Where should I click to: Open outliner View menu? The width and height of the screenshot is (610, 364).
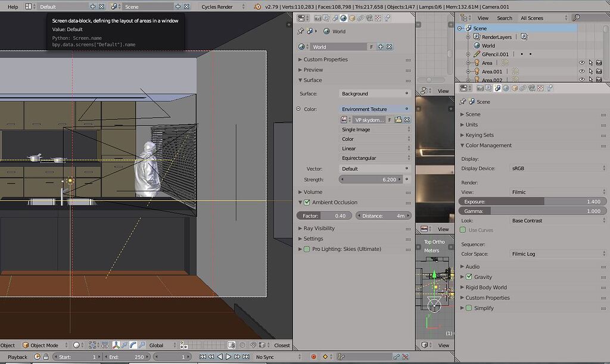pos(483,18)
